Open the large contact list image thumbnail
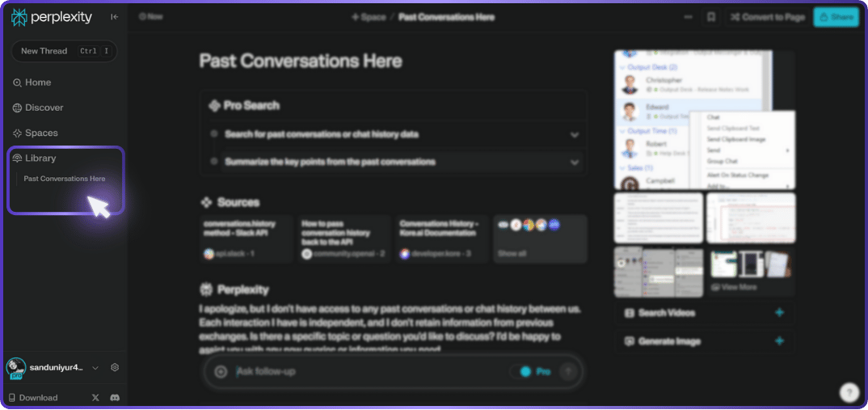This screenshot has height=410, width=868. pos(705,120)
